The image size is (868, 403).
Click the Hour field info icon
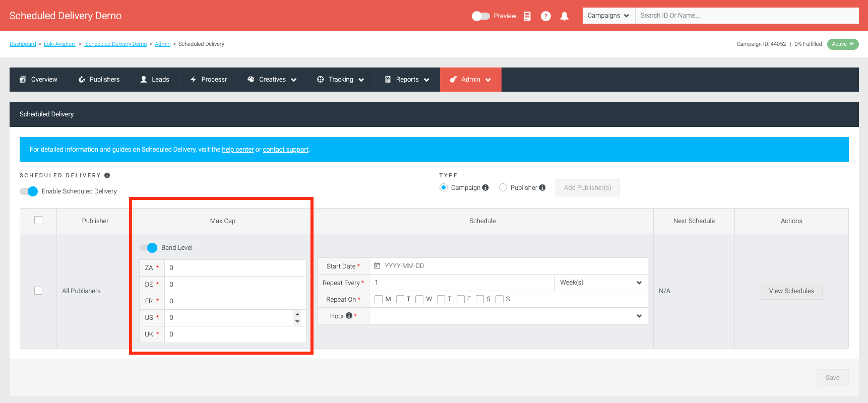(x=349, y=316)
